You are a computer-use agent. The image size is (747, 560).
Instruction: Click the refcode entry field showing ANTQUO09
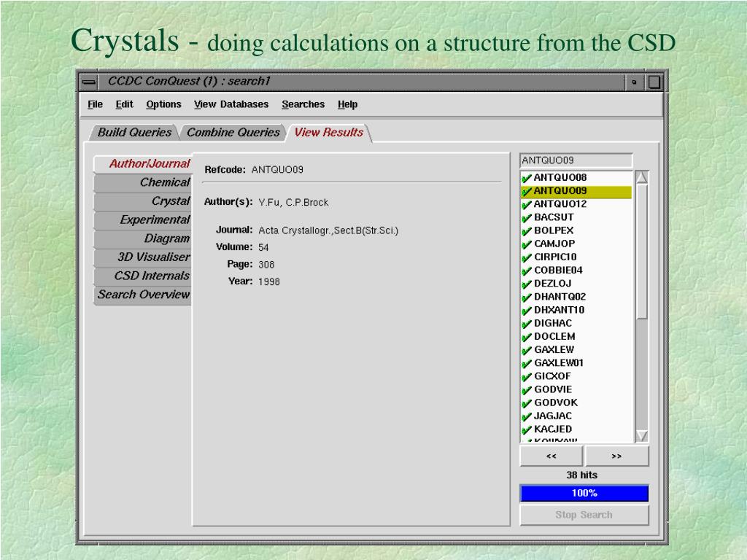click(576, 160)
